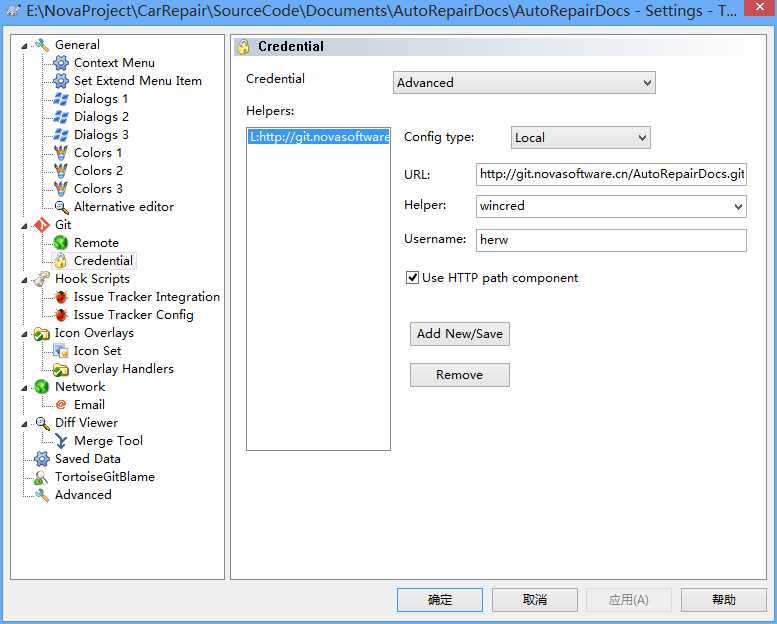The width and height of the screenshot is (777, 624).
Task: Select Context Menu settings page
Action: tap(114, 63)
